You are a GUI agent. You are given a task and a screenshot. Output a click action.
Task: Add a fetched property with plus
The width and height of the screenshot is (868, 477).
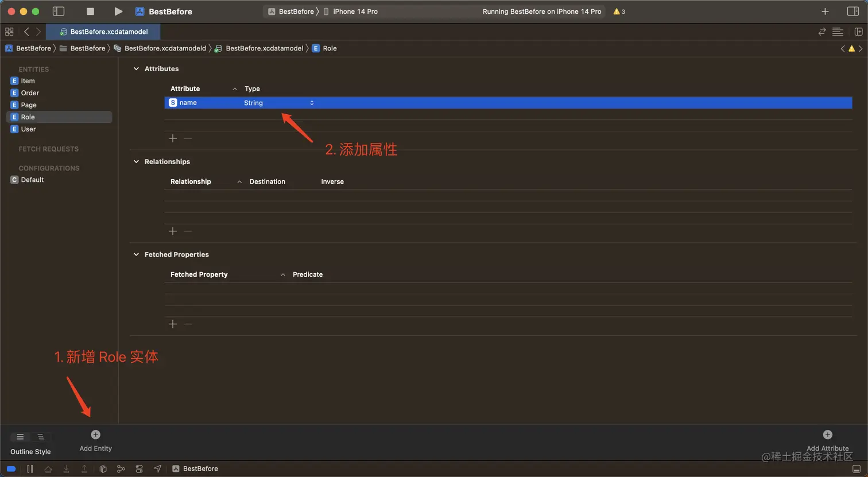tap(173, 324)
